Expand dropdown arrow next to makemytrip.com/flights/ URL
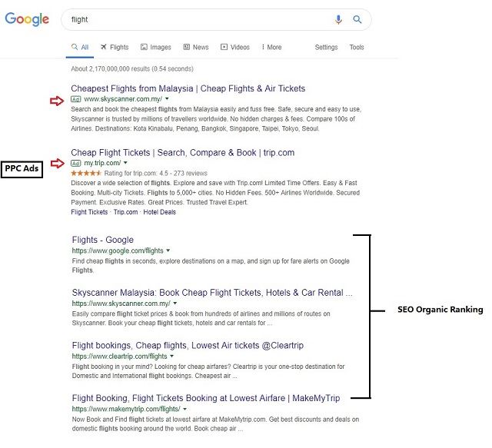492x448 pixels. (184, 409)
